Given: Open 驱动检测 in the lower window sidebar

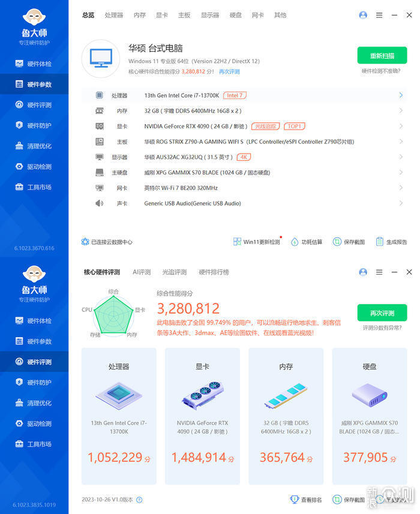Looking at the screenshot, I should click(x=34, y=423).
